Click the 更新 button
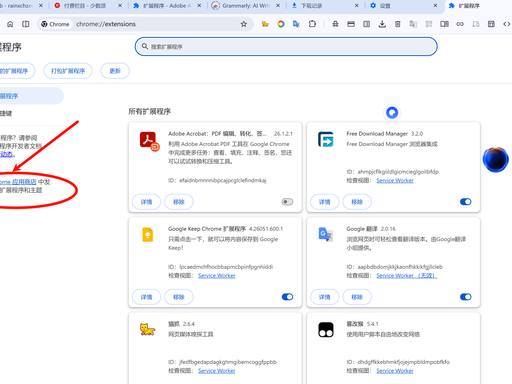 click(115, 71)
